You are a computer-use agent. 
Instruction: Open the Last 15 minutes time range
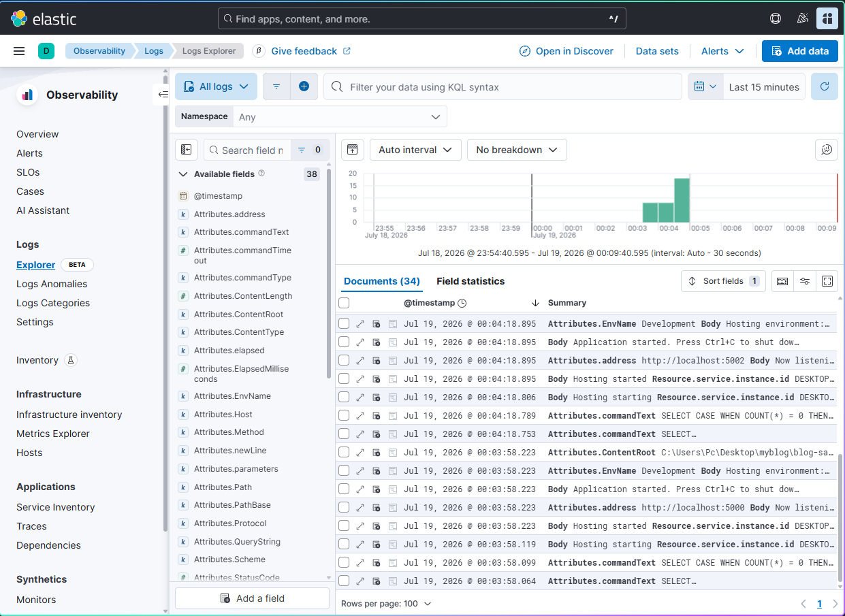click(x=764, y=86)
